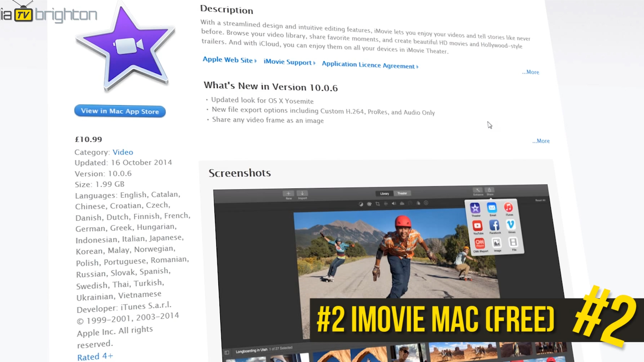Click the 'Version: 10.0.6' info line
The height and width of the screenshot is (362, 644).
103,174
